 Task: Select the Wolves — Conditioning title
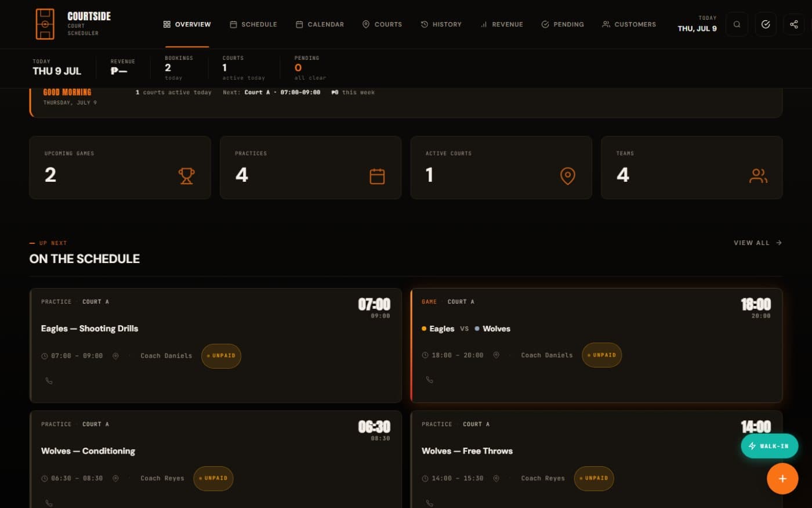88,451
